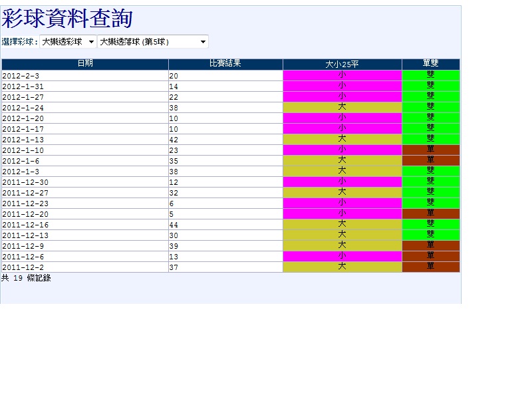Viewport: 532px width, 399px height.
Task: Select the date cell 2011-12-20
Action: (x=85, y=213)
